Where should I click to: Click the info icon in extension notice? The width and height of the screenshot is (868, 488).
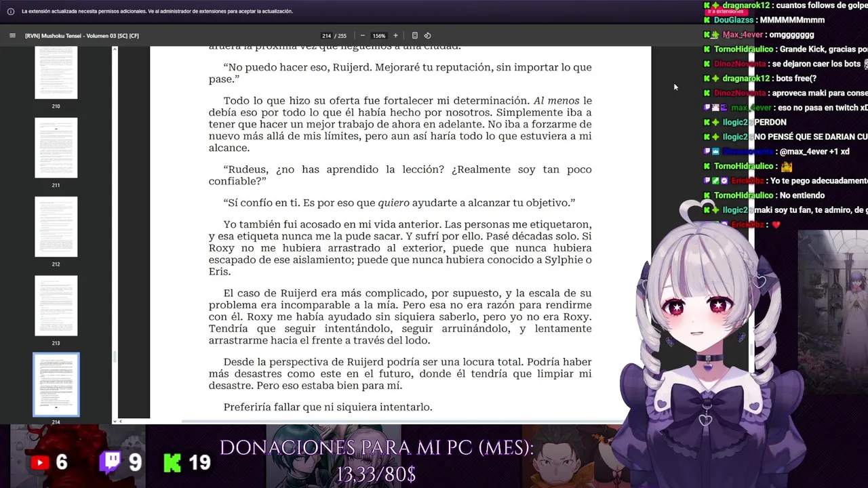click(x=11, y=12)
